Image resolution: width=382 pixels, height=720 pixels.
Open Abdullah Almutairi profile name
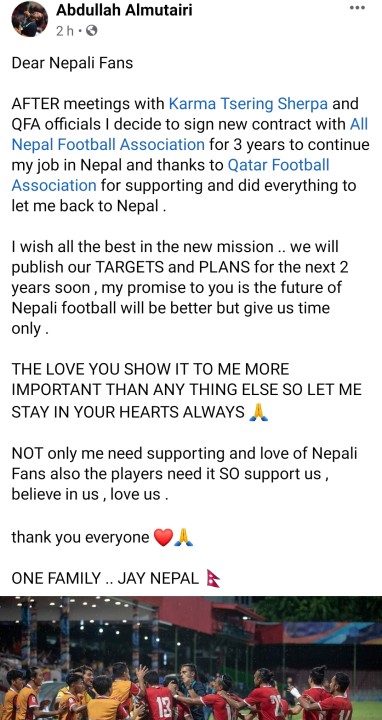tap(124, 10)
